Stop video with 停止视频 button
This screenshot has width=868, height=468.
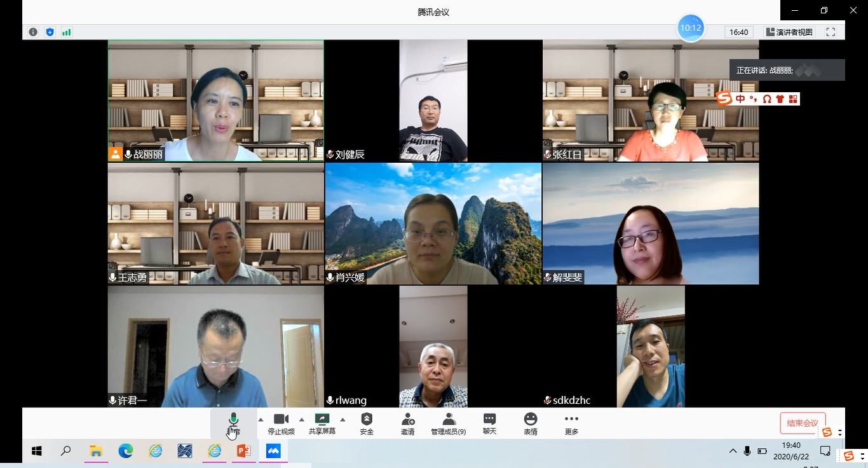coord(281,423)
